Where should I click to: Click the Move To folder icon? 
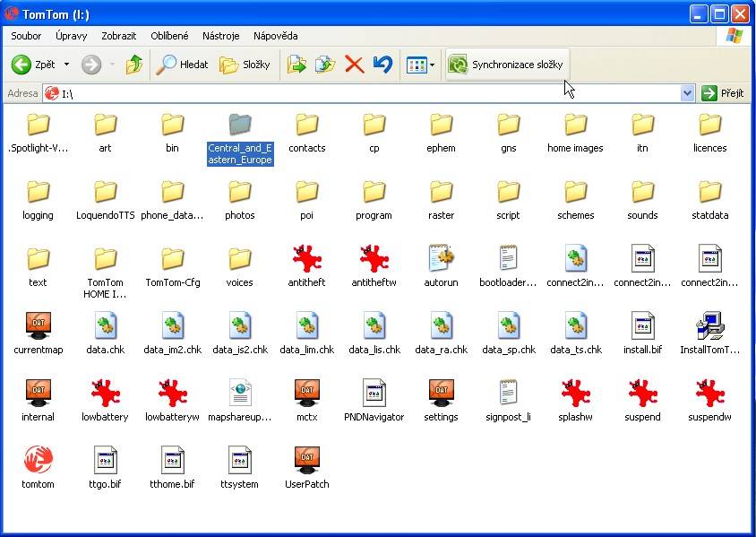pyautogui.click(x=296, y=65)
